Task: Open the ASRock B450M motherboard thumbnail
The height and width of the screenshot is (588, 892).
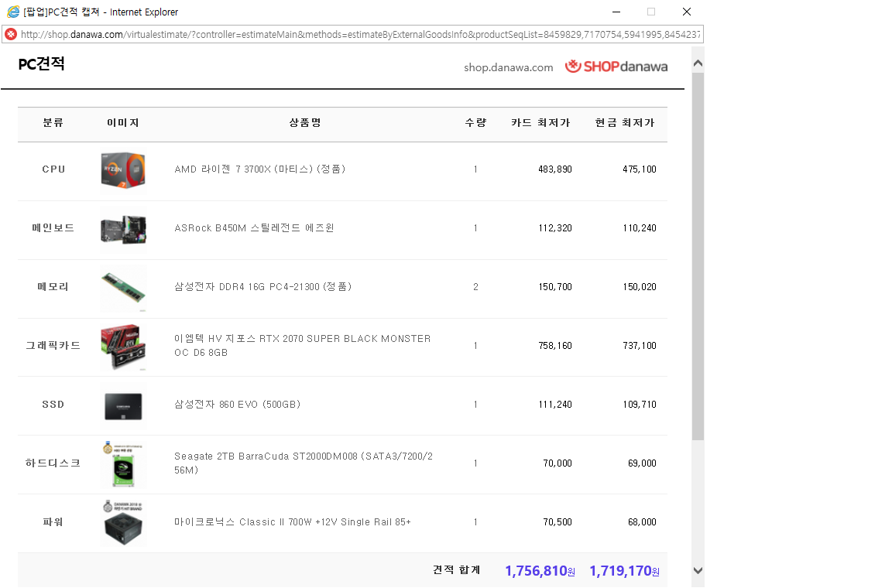Action: [123, 230]
